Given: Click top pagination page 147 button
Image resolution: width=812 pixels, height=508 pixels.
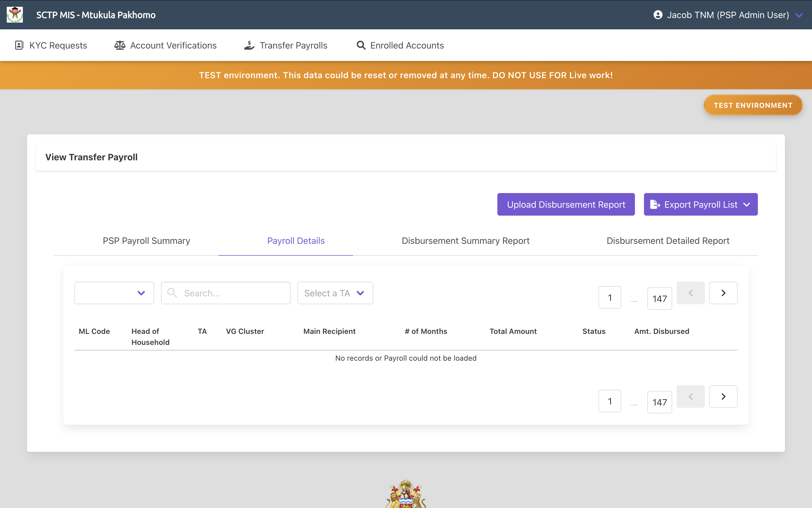Looking at the screenshot, I should tap(659, 298).
